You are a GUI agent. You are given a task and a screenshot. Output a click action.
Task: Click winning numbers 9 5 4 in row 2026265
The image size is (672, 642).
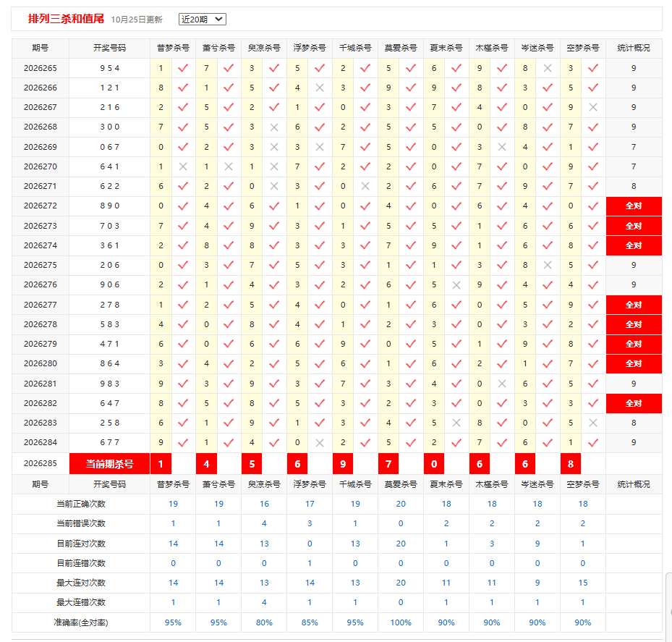click(x=110, y=68)
